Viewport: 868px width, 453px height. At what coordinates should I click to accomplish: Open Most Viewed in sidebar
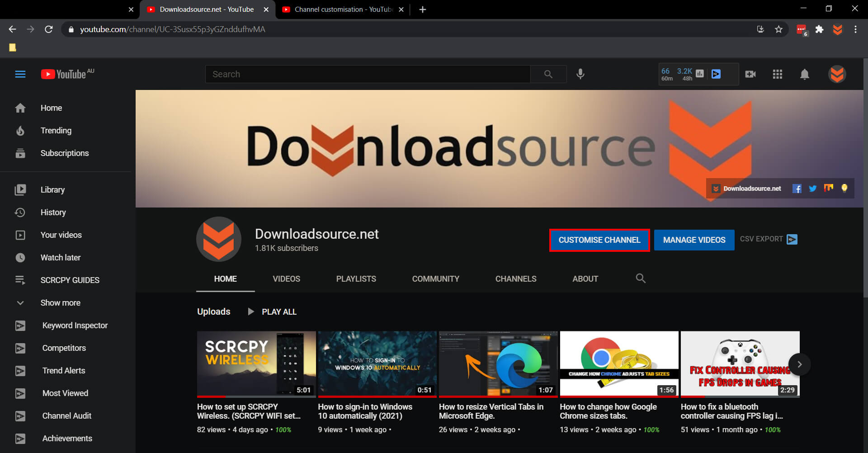pos(66,393)
